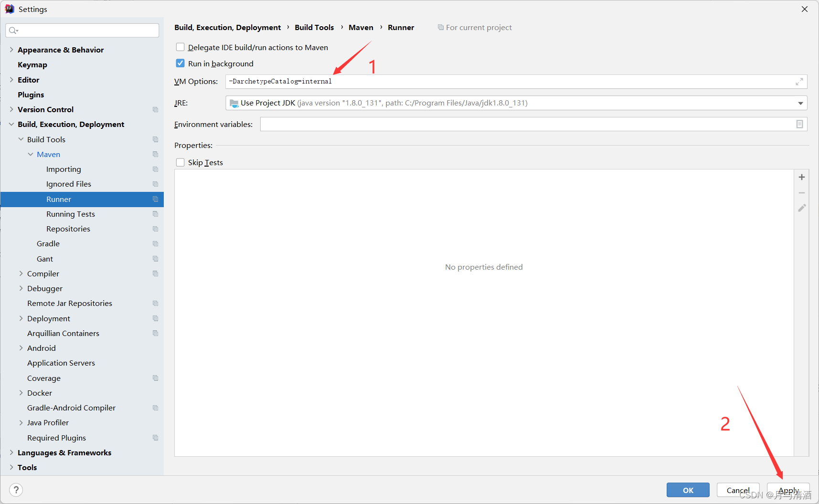Screen dimensions: 819x504
Task: Collapse the Build Tools node
Action: [21, 139]
